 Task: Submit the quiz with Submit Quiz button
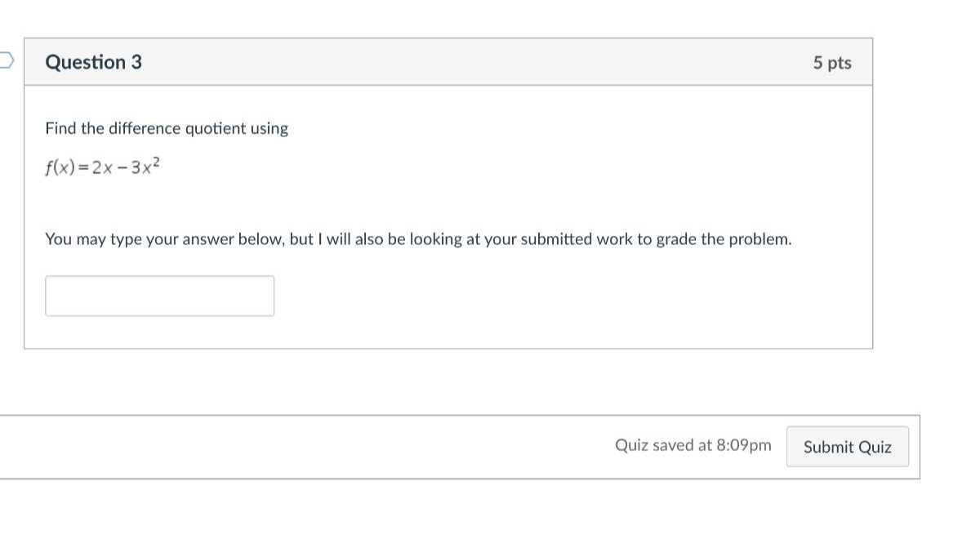point(847,447)
